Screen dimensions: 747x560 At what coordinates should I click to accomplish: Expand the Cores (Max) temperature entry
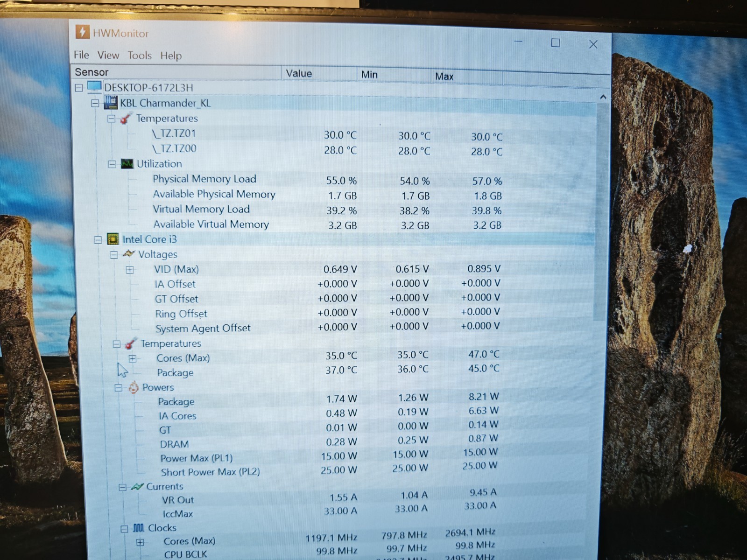point(133,358)
